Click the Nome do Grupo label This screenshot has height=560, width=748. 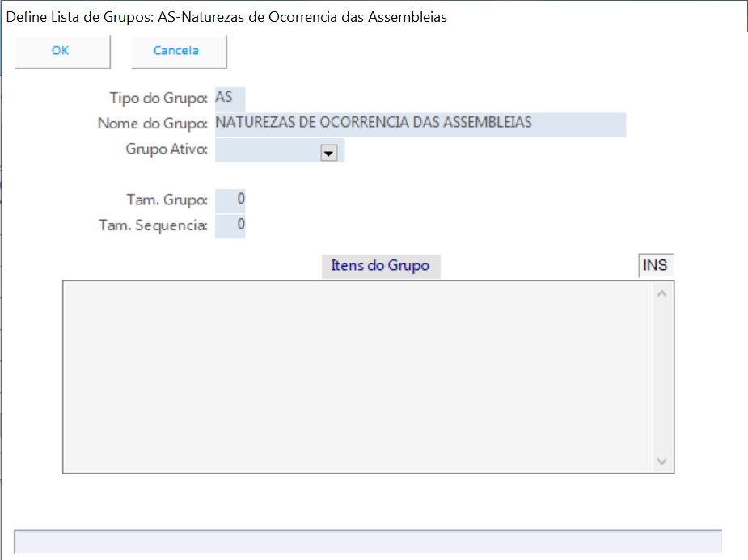(152, 124)
